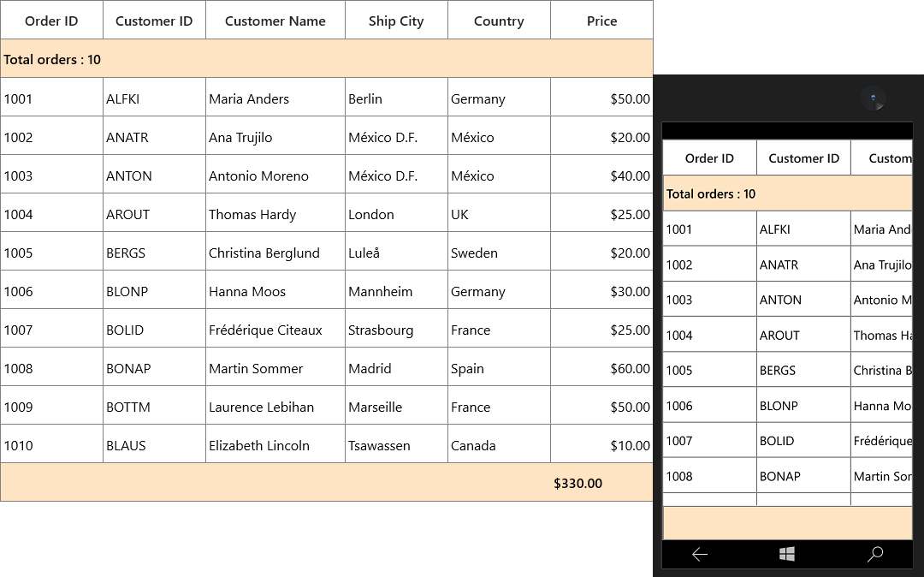Image resolution: width=924 pixels, height=577 pixels.
Task: Click the phone front camera lens
Action: tap(874, 98)
